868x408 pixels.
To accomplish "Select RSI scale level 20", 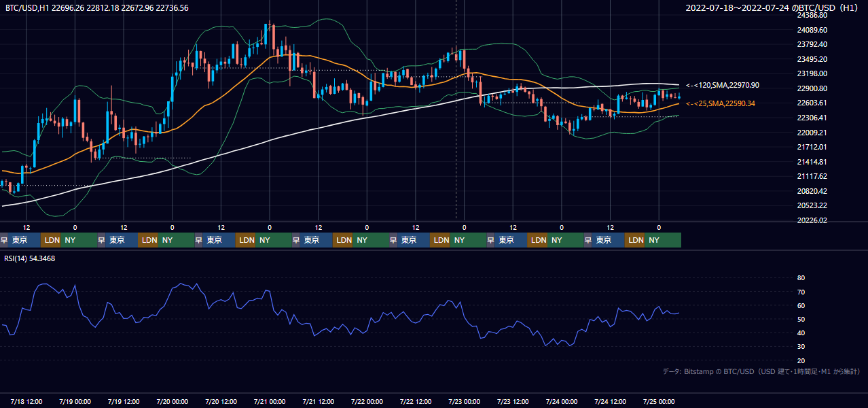I will [801, 360].
